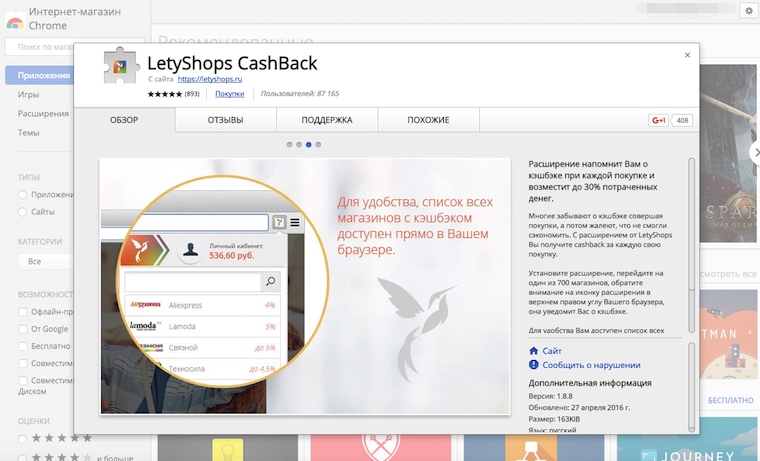
Task: Toggle the Офлайн checkbox
Action: 23,312
